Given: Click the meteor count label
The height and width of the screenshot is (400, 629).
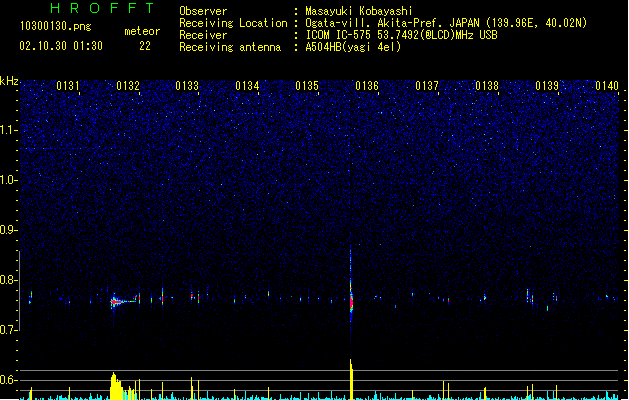Looking at the screenshot, I should (x=142, y=31).
